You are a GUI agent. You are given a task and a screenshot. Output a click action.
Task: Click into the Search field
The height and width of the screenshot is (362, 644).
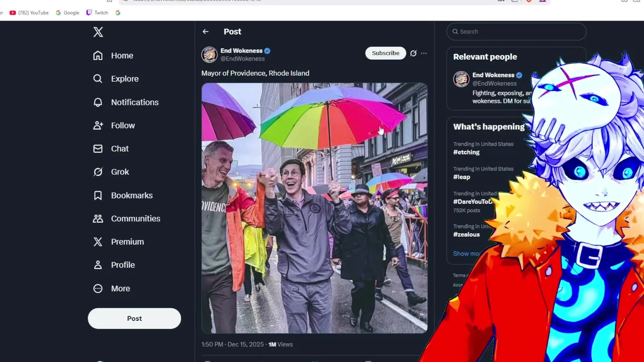click(516, 32)
